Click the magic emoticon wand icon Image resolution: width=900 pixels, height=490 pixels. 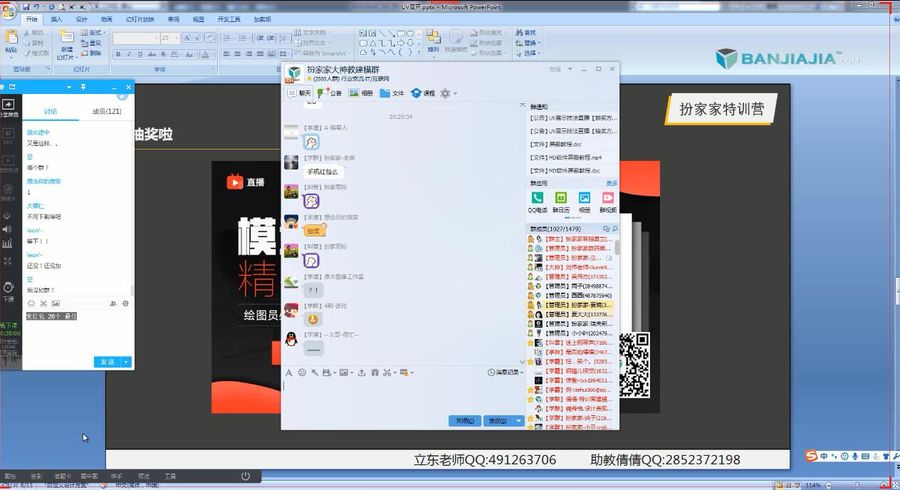click(x=315, y=372)
